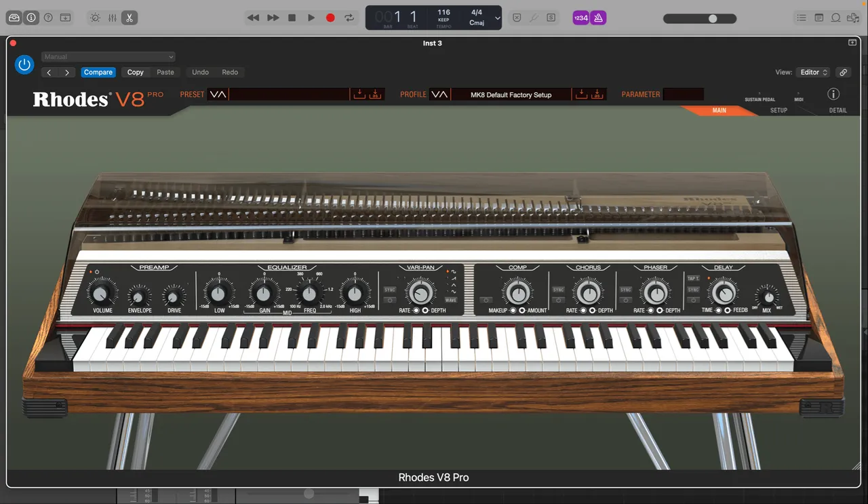Toggle Cycle mode in transport
Image resolution: width=868 pixels, height=504 pixels.
point(349,18)
